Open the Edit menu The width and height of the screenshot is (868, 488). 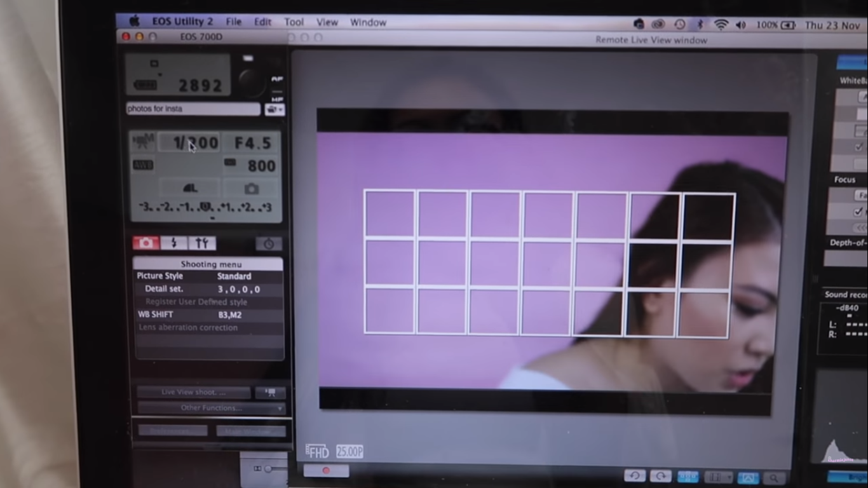point(262,22)
